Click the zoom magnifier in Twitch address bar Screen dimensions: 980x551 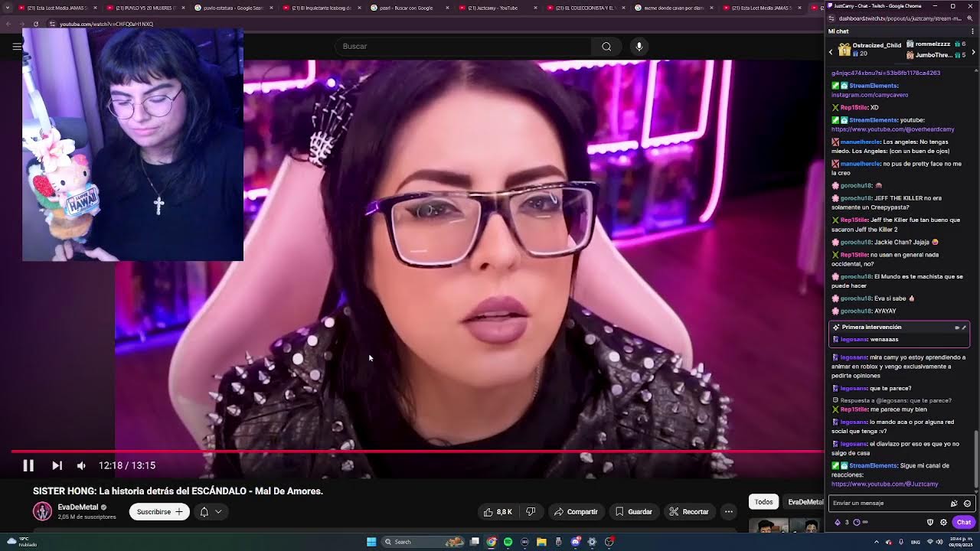pyautogui.click(x=970, y=18)
